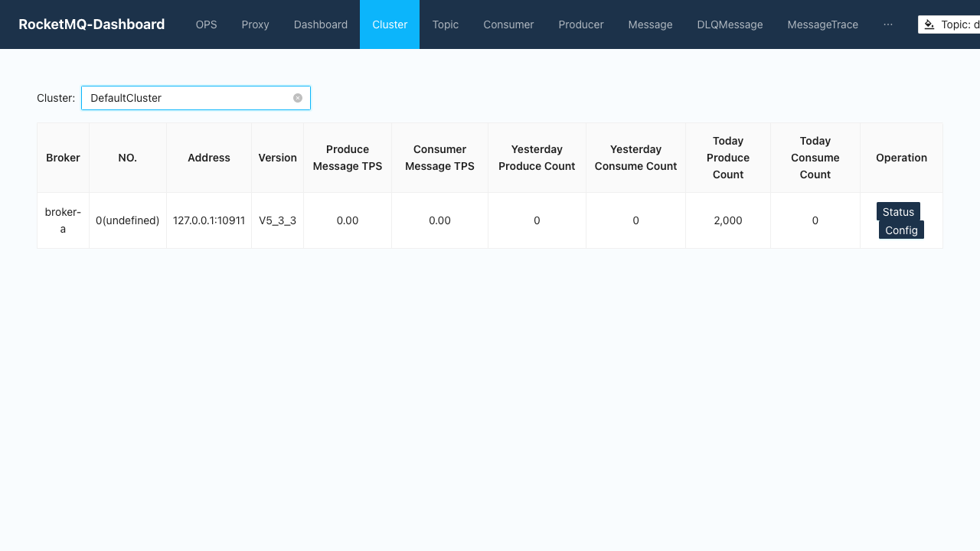This screenshot has width=980, height=551.
Task: Clear the Cluster selection with the x icon
Action: tap(298, 98)
